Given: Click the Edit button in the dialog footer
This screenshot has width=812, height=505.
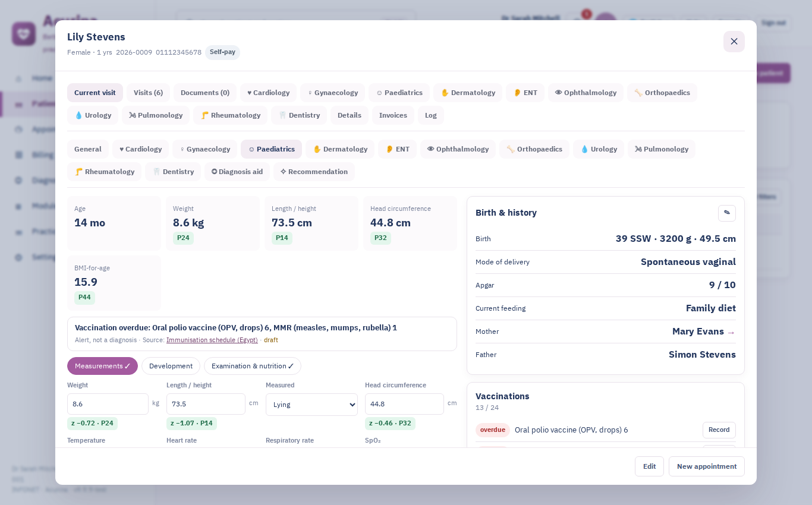Looking at the screenshot, I should (649, 466).
